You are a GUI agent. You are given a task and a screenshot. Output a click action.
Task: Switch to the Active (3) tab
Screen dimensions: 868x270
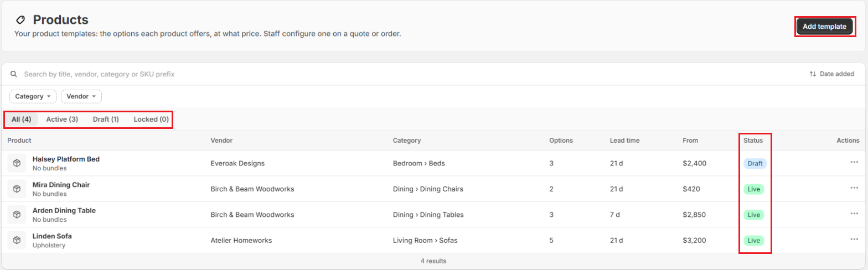pyautogui.click(x=62, y=119)
